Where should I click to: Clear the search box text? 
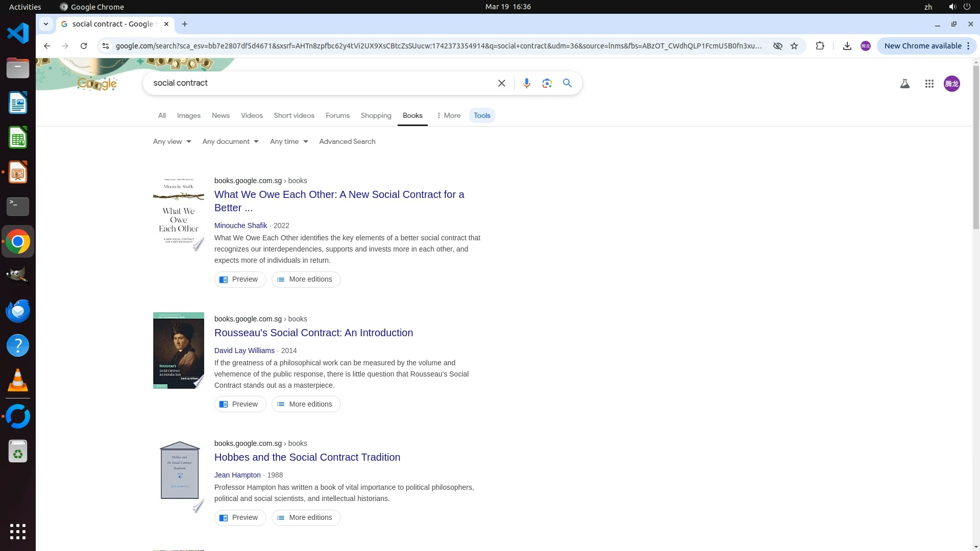click(x=501, y=83)
